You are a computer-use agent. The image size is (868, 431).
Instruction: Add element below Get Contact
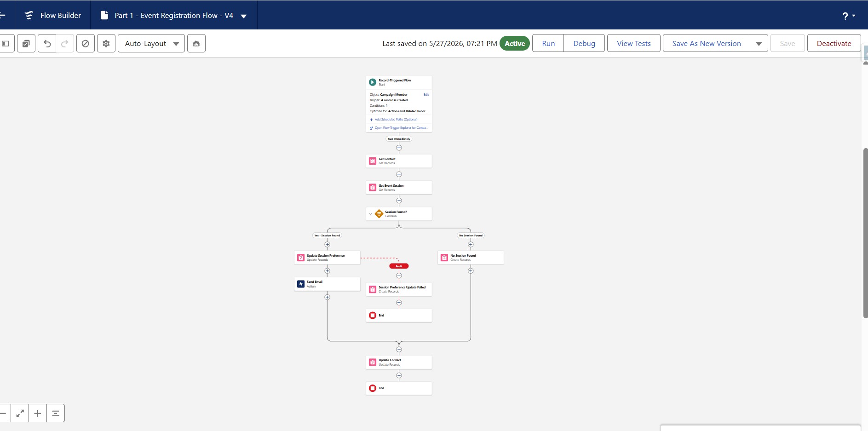(x=399, y=174)
